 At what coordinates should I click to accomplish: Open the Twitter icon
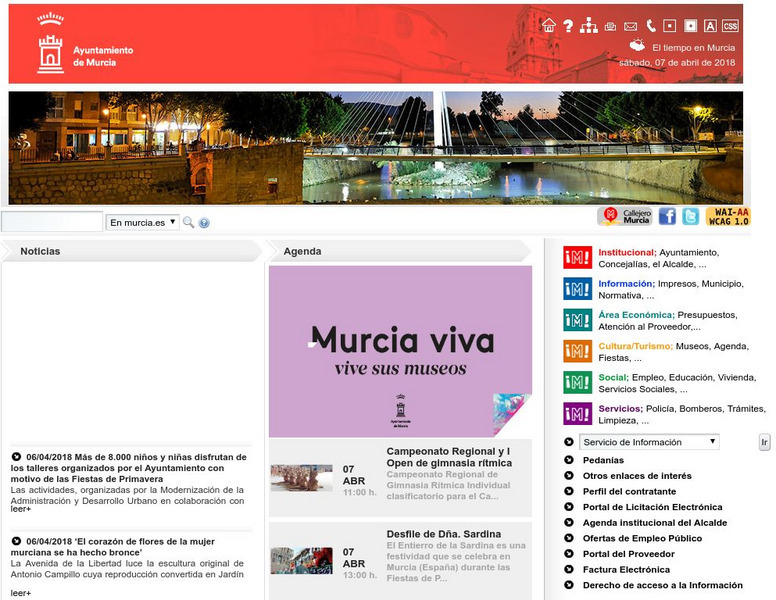(690, 216)
